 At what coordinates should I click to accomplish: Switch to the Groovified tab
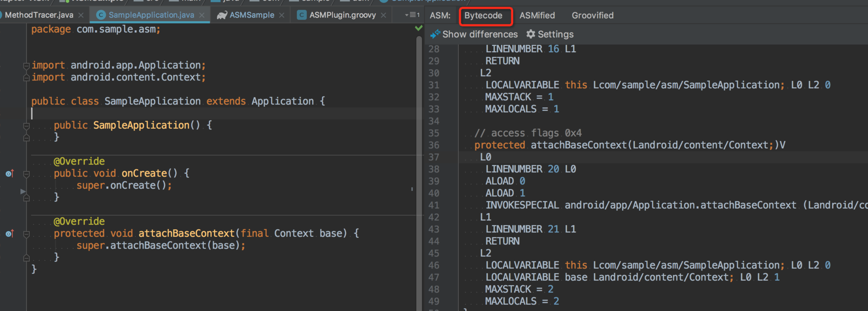(x=592, y=15)
